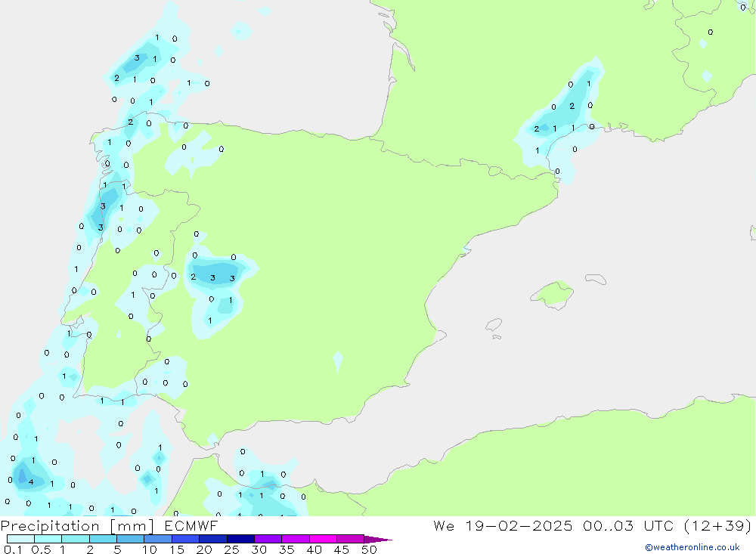
Task: Select the 2–5 mm legend color box
Action: [x=103, y=539]
